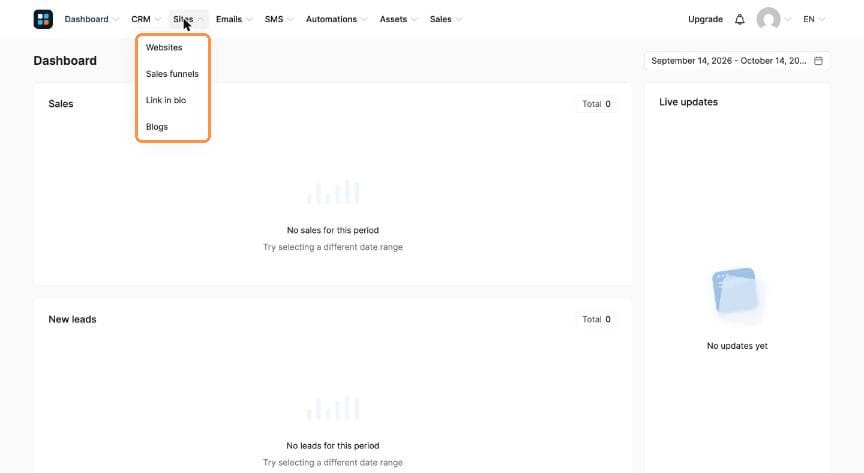The width and height of the screenshot is (864, 473).
Task: Expand the chevron beside SMS
Action: pos(290,19)
